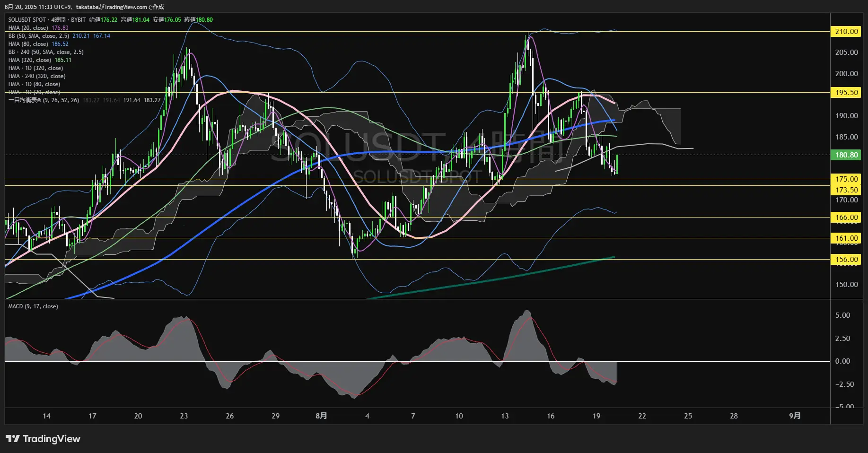This screenshot has height=453, width=868.
Task: Click the 190.00 tick on price axis
Action: point(846,116)
